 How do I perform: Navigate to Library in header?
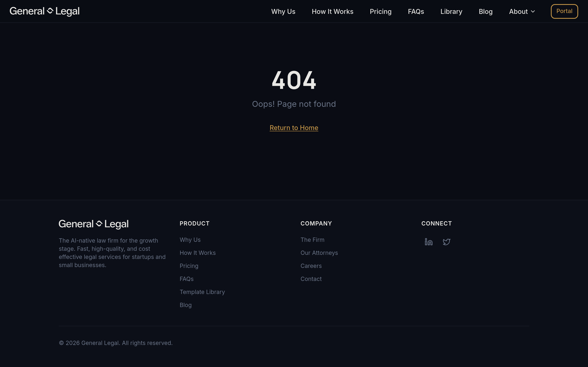pos(451,11)
